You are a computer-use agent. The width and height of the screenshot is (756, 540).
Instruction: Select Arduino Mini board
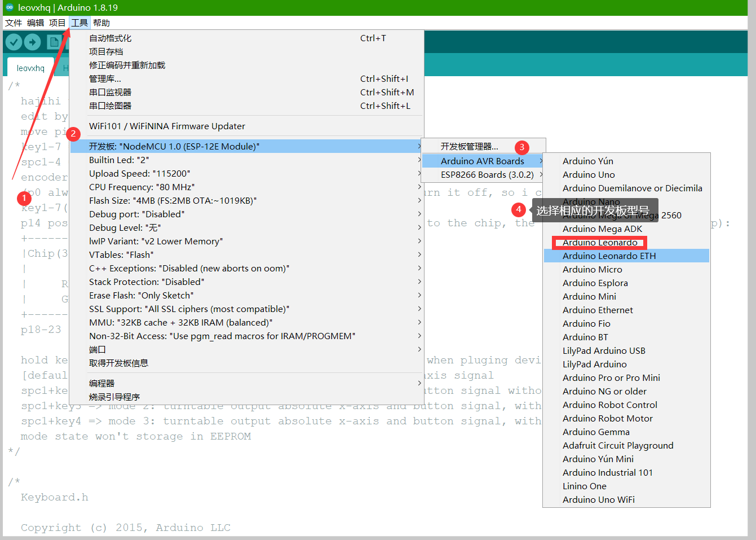tap(626, 297)
